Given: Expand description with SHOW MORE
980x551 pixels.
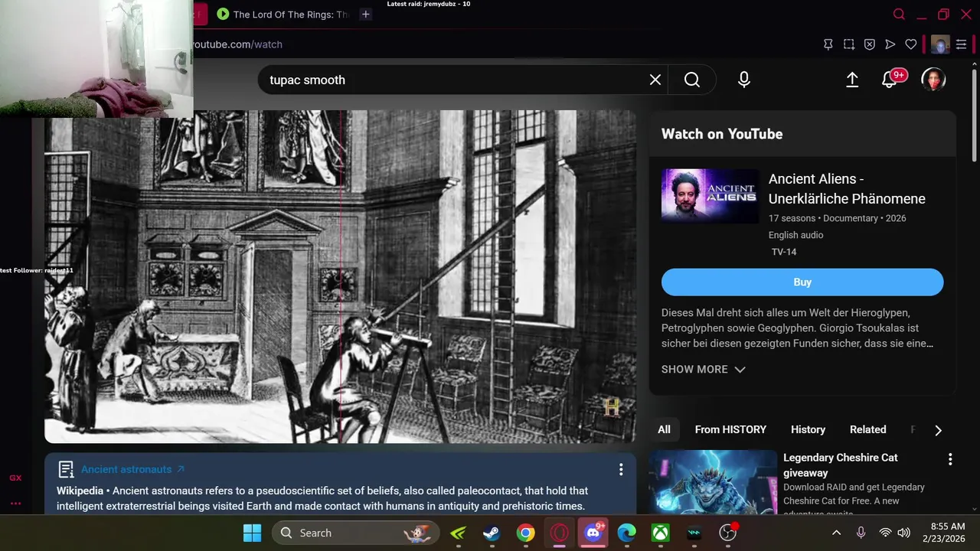Looking at the screenshot, I should (703, 369).
